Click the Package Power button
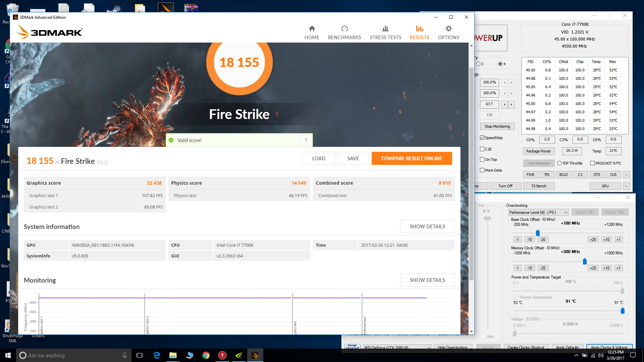The width and height of the screenshot is (644, 362). 538,151
